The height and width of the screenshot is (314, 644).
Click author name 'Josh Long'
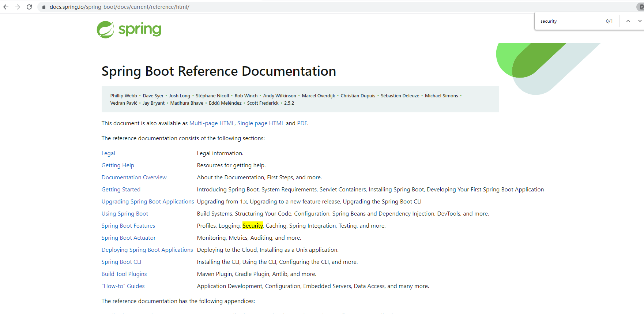[x=180, y=96]
